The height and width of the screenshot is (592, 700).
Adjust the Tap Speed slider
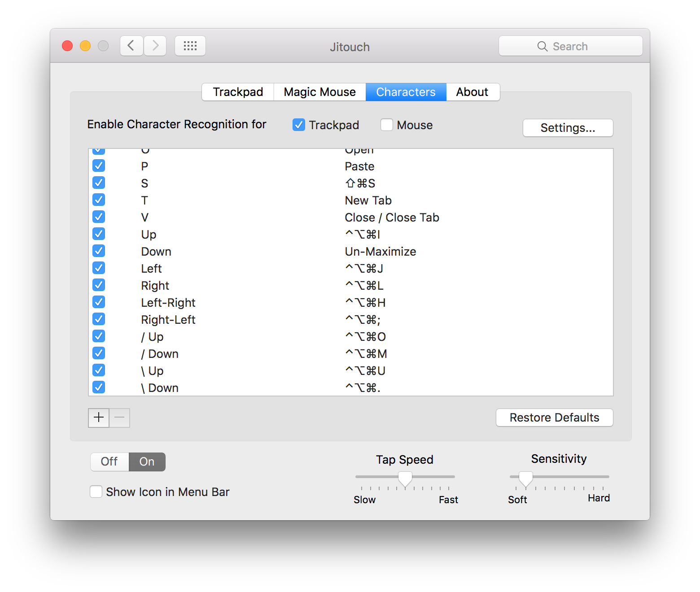pos(405,479)
